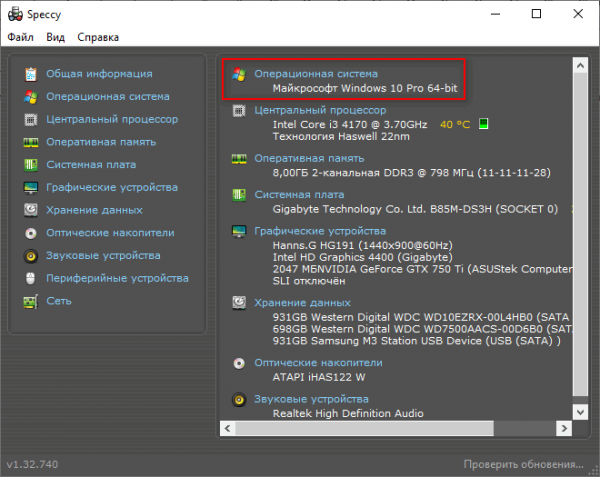Click Звуковые устройства heading link in summary
600x477 pixels.
tap(311, 399)
